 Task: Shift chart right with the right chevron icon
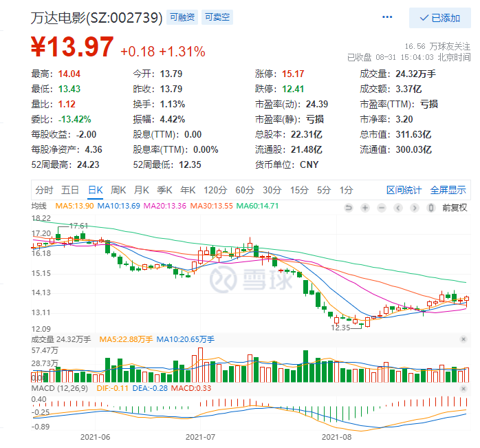[x=415, y=208]
